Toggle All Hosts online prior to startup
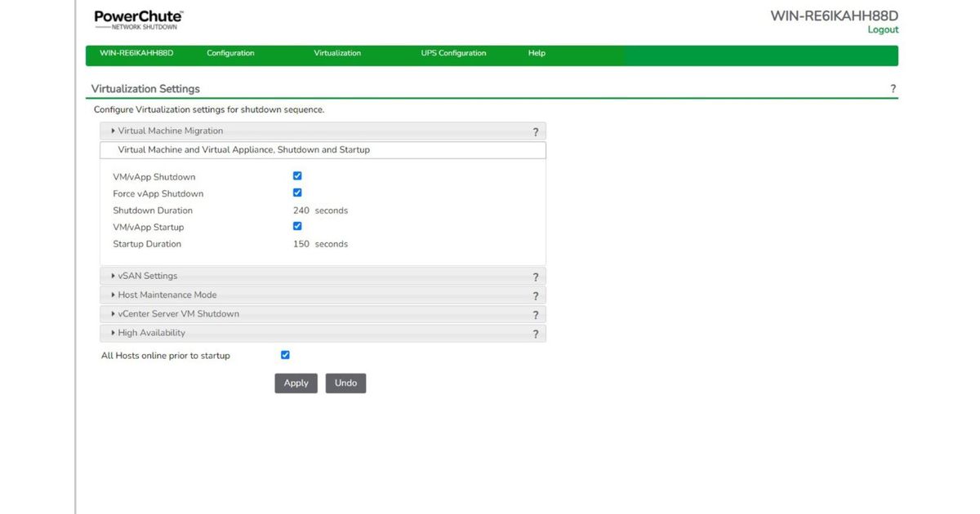This screenshot has height=514, width=980. [x=285, y=355]
